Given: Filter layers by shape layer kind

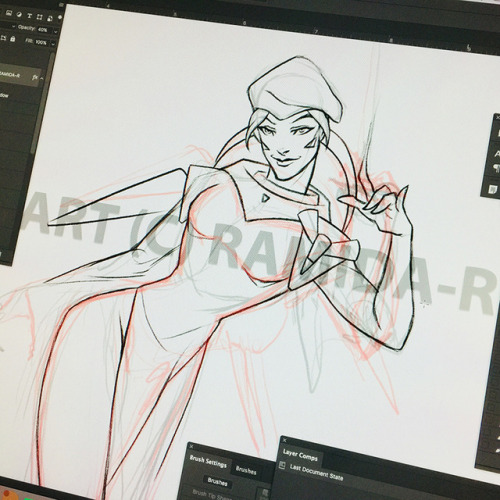Looking at the screenshot, I should point(40,17).
